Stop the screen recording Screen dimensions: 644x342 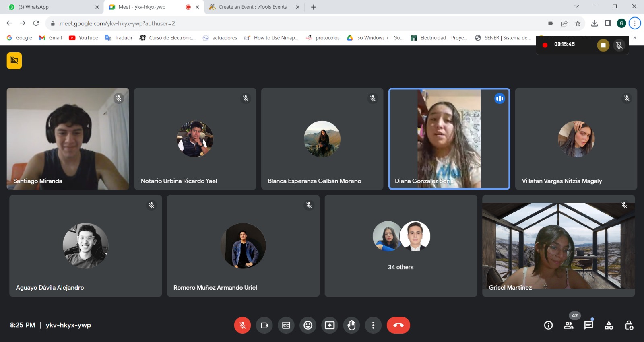tap(603, 45)
